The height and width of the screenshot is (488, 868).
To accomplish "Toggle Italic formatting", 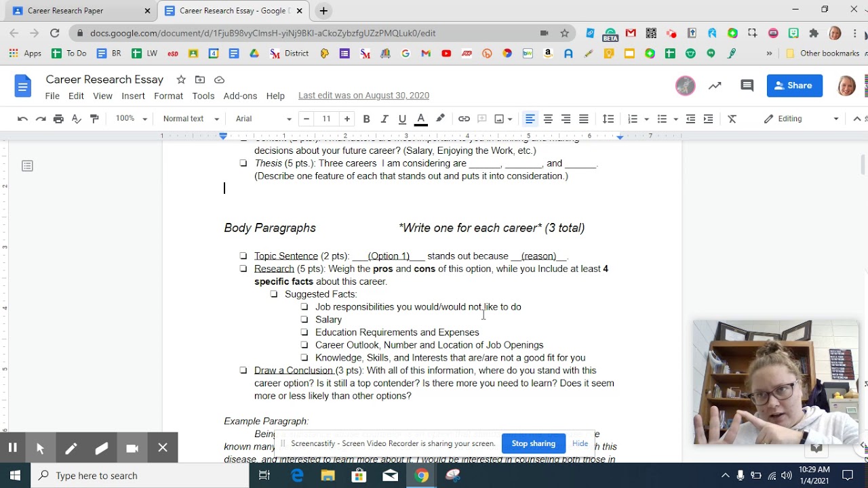I will [x=384, y=119].
